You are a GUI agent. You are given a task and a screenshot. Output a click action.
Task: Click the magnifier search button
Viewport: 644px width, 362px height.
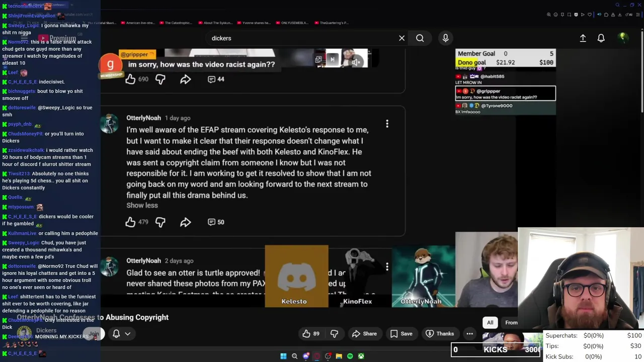(420, 38)
